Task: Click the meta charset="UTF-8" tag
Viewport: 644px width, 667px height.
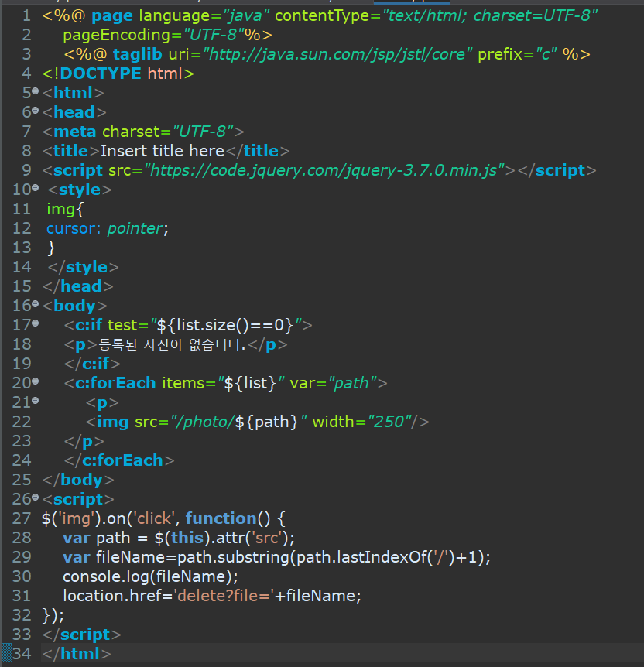Action: [143, 132]
